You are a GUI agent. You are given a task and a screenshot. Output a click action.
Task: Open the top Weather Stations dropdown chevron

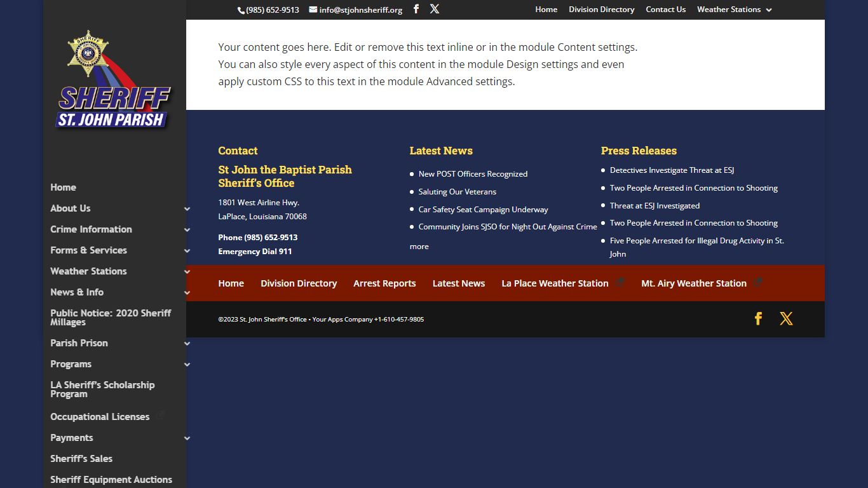pos(769,10)
